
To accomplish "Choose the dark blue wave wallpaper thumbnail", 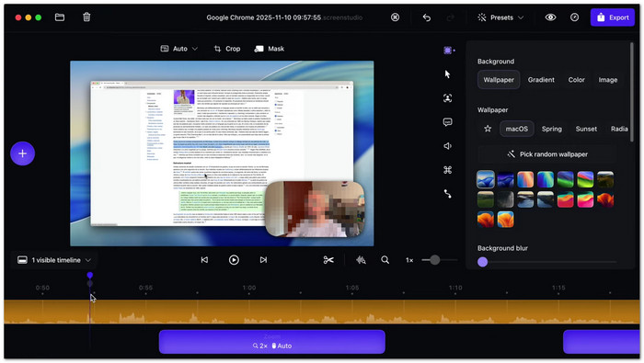I will (x=506, y=179).
